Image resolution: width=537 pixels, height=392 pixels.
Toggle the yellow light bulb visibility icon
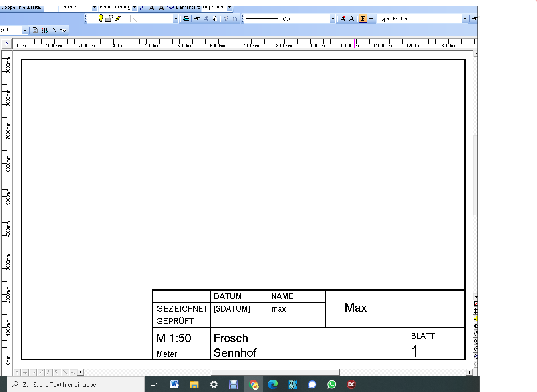[101, 18]
